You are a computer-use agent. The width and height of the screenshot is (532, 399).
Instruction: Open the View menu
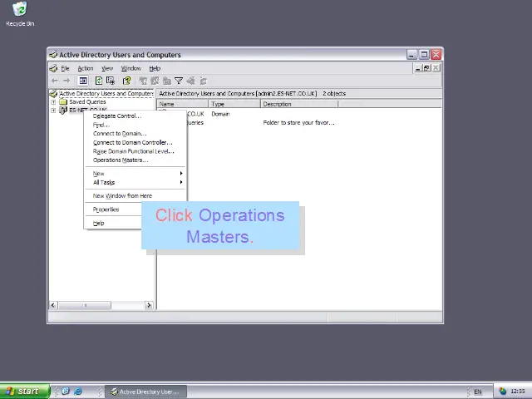coord(107,68)
